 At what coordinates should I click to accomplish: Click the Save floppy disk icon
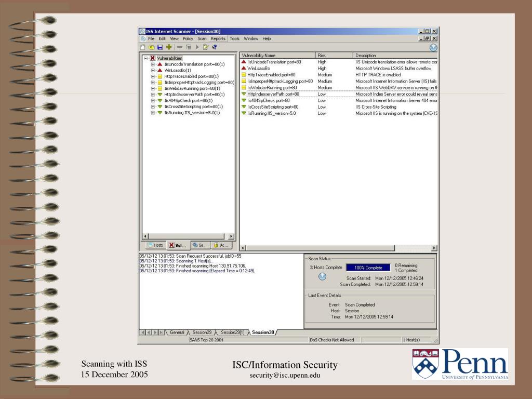[160, 47]
